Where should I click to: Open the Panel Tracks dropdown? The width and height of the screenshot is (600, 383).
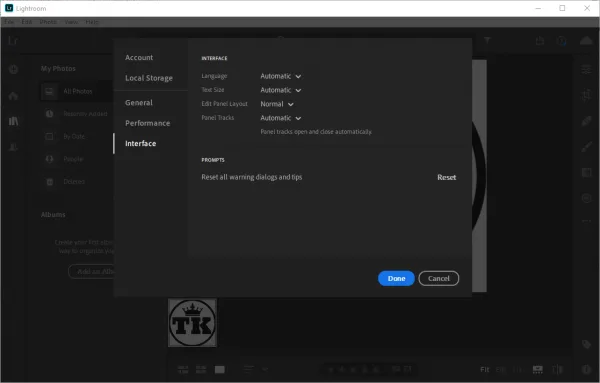(x=280, y=118)
